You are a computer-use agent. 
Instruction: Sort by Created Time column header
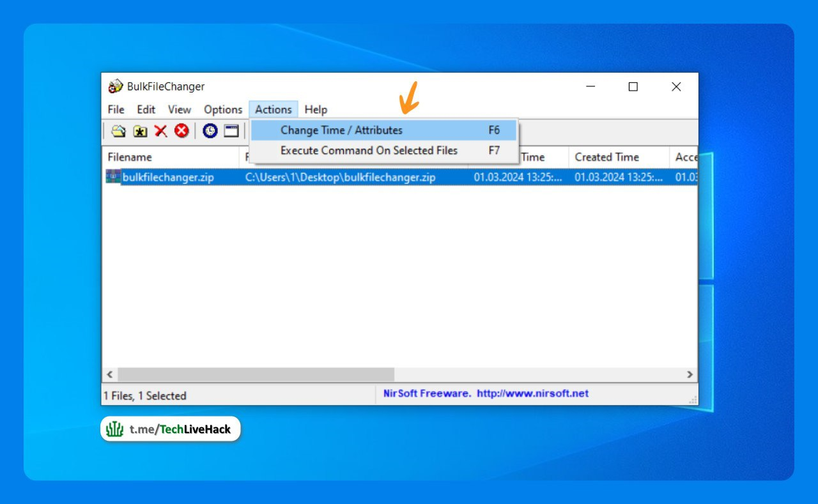pos(606,157)
